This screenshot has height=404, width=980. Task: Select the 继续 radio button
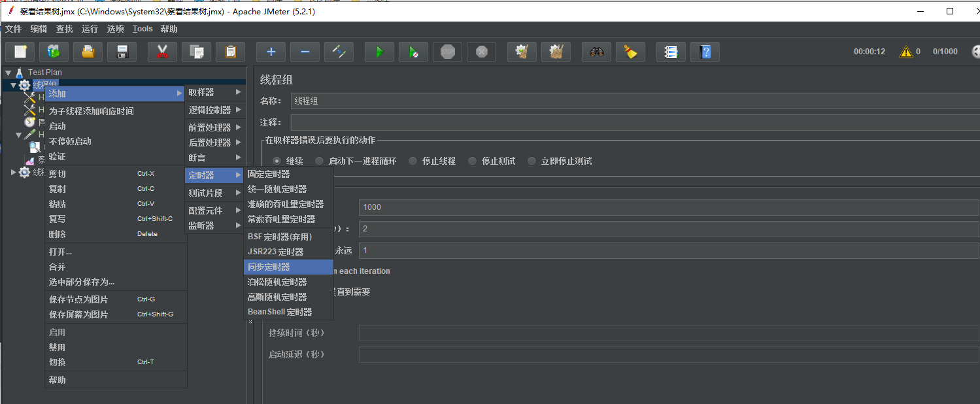pyautogui.click(x=277, y=161)
